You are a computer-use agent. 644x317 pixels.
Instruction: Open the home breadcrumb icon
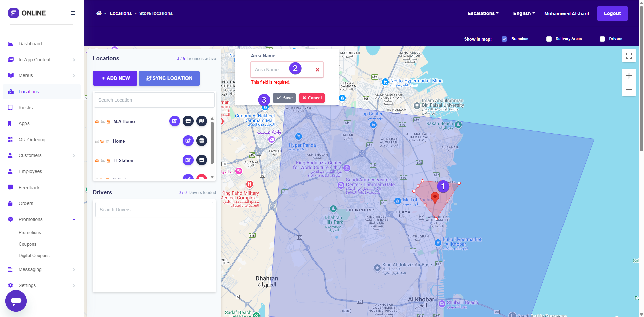pyautogui.click(x=99, y=13)
